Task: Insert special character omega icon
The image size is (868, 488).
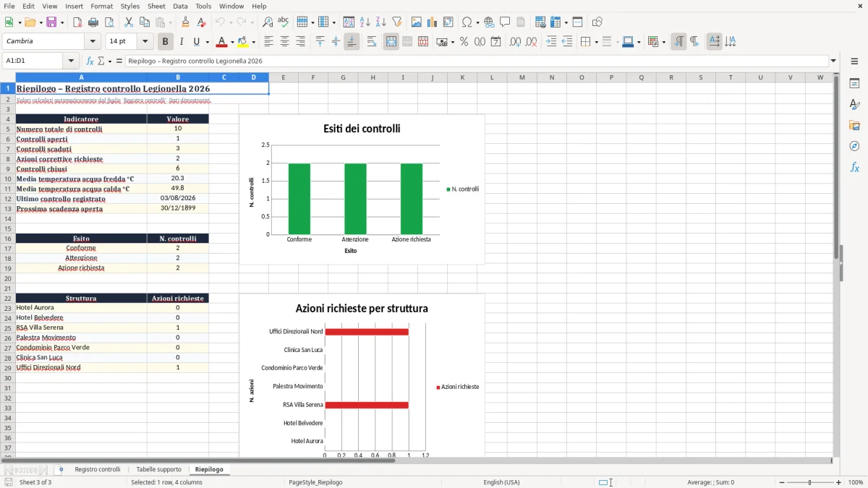Action: pyautogui.click(x=467, y=22)
